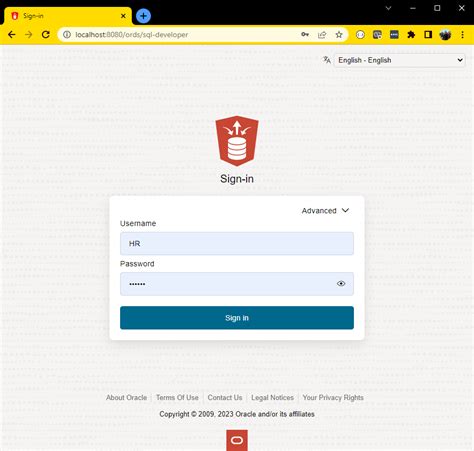
Task: Open a new tab with plus button
Action: coord(143,16)
